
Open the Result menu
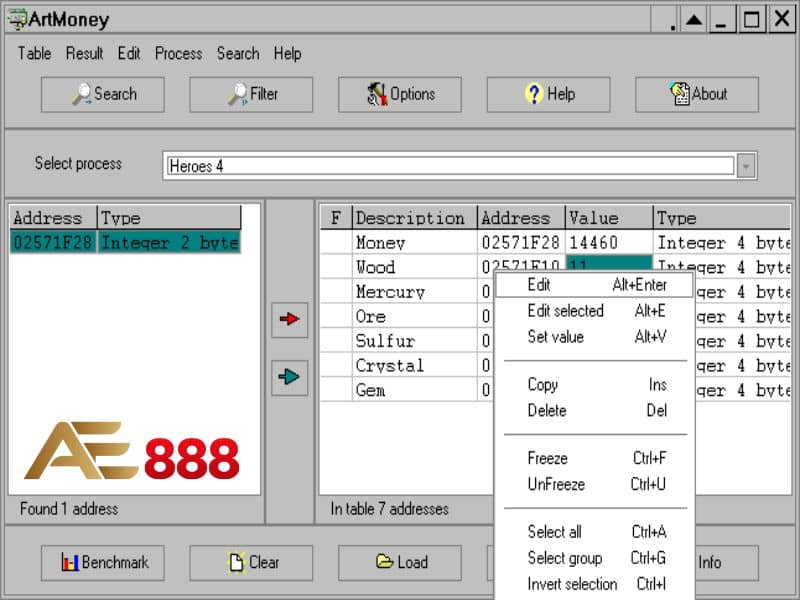(84, 54)
